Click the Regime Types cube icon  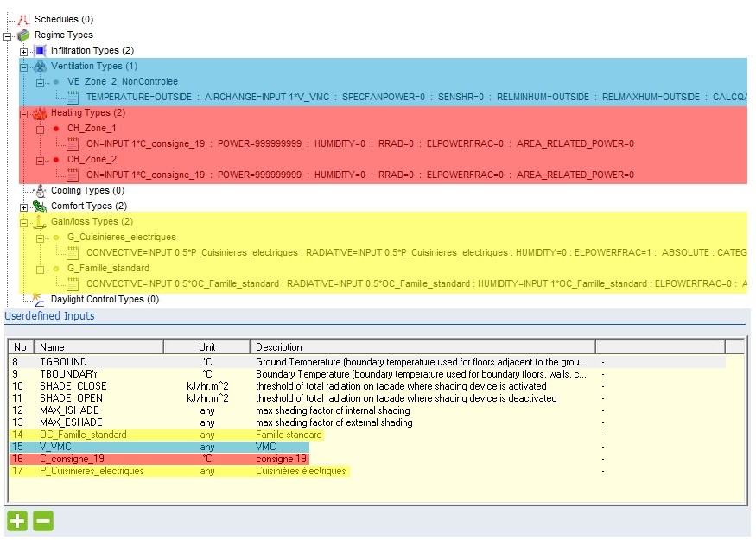(x=23, y=35)
